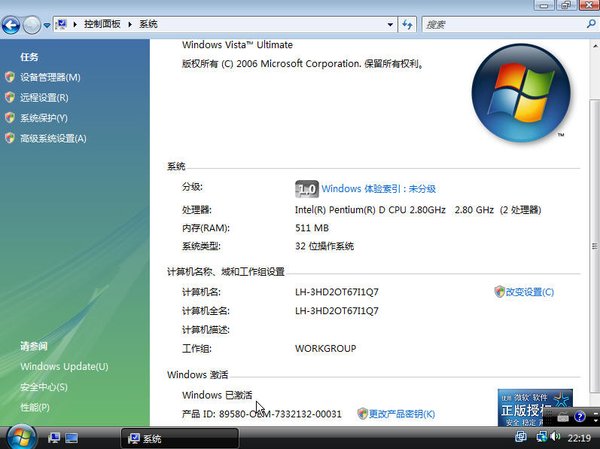Image resolution: width=600 pixels, height=449 pixels.
Task: Open the Start menu orb
Action: coord(21,437)
